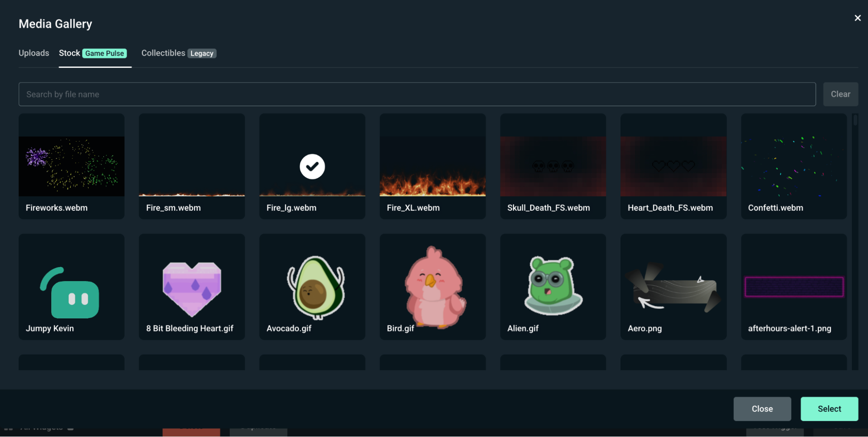Image resolution: width=868 pixels, height=437 pixels.
Task: Choose the Avocado.gif sticker
Action: [x=312, y=287]
